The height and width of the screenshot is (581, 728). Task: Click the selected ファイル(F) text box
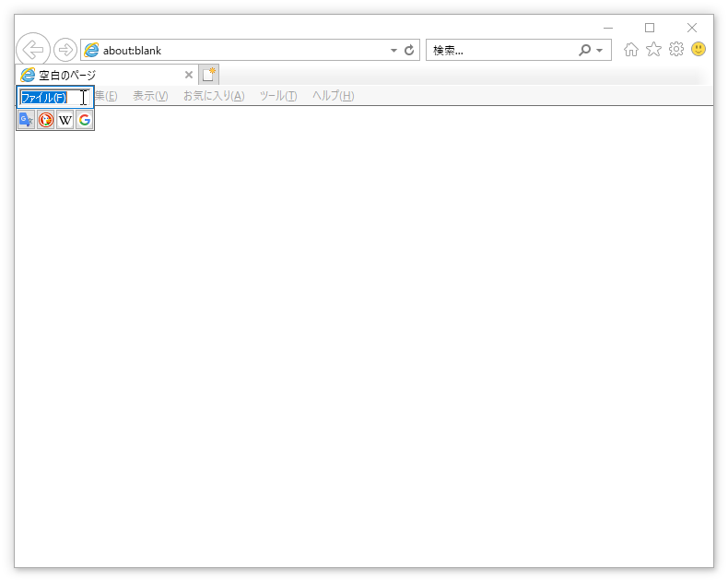(x=55, y=97)
